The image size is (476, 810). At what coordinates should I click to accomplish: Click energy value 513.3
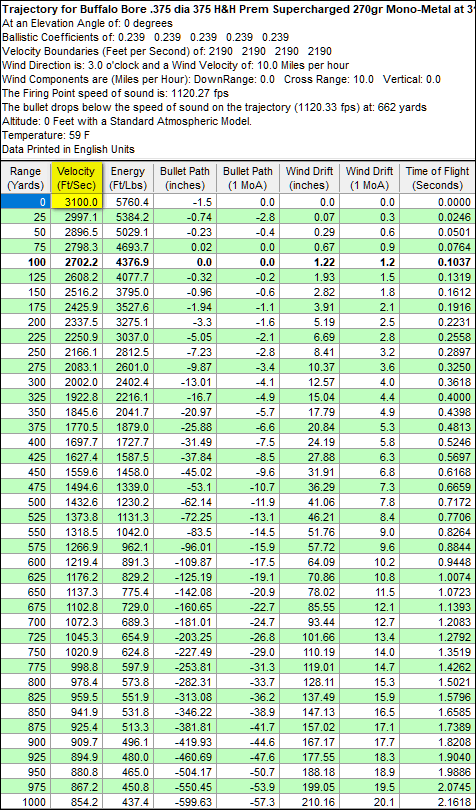coord(128,726)
